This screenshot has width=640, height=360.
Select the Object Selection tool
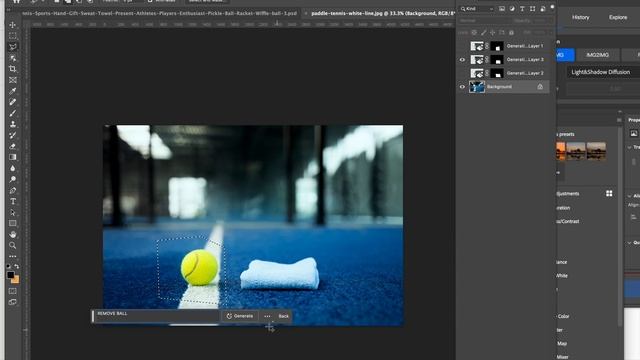tap(13, 58)
